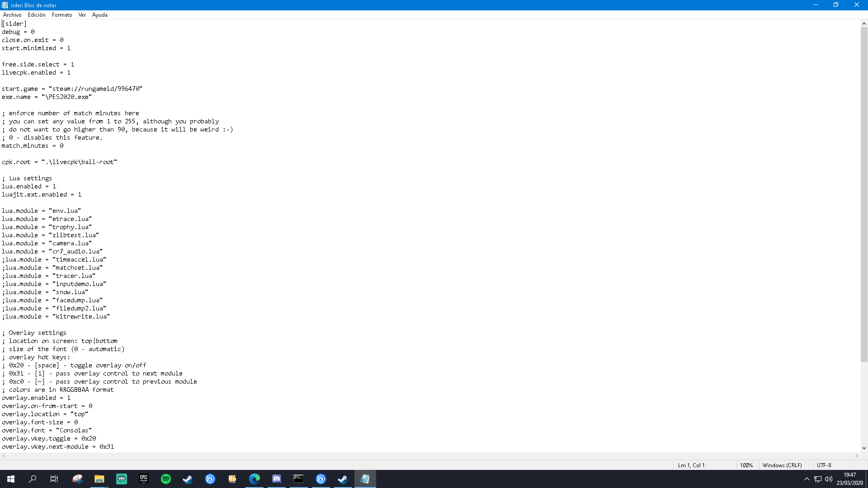Open Microsoft Edge from taskbar
The width and height of the screenshot is (868, 488).
254,479
